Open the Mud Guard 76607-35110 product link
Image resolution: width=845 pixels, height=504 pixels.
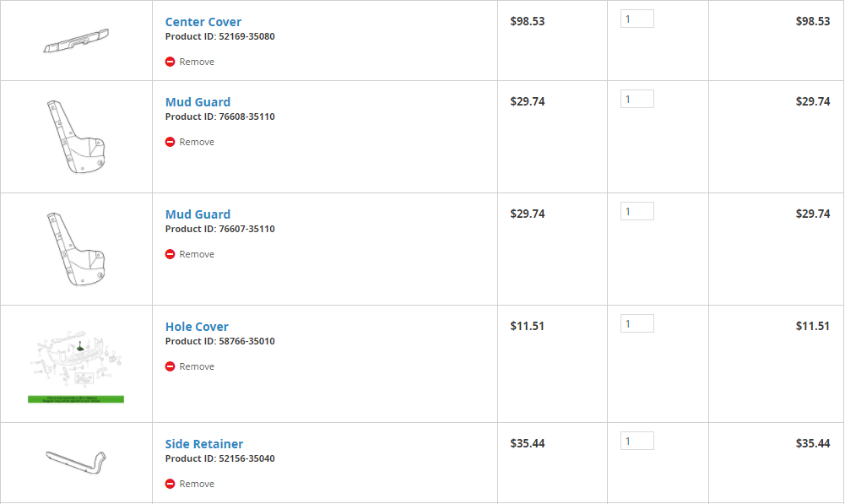click(x=198, y=214)
